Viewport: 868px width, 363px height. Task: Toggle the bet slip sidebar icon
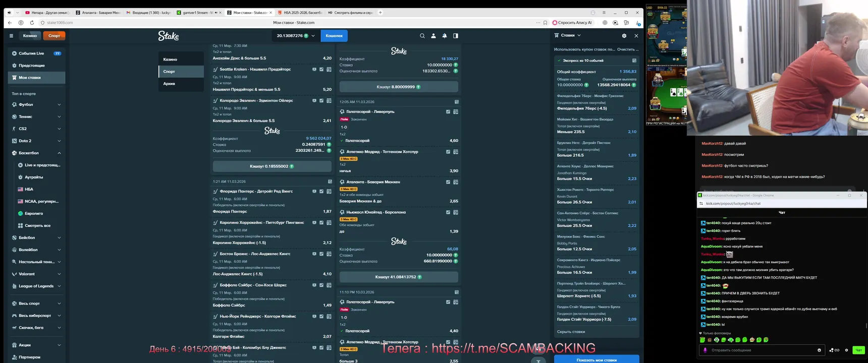click(x=456, y=36)
